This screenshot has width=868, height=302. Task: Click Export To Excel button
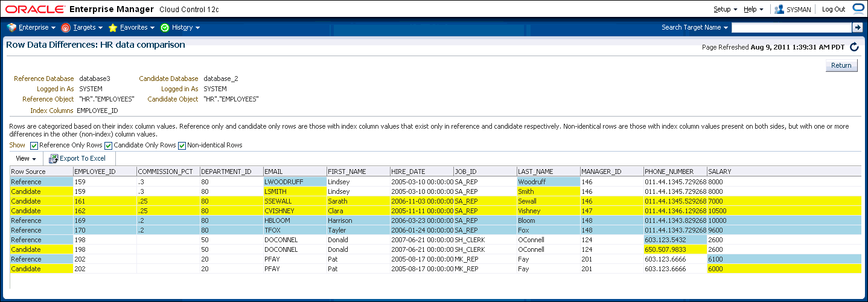(78, 158)
